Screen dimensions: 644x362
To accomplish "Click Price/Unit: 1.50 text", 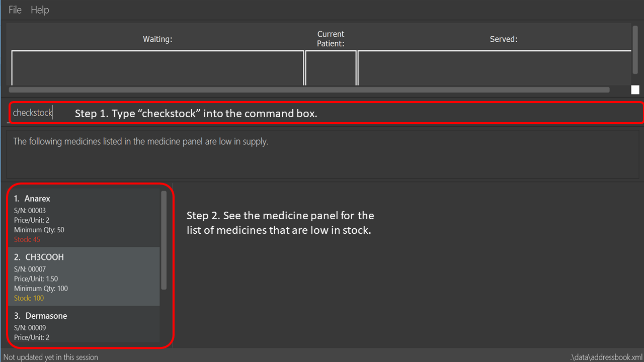I will coord(35,279).
